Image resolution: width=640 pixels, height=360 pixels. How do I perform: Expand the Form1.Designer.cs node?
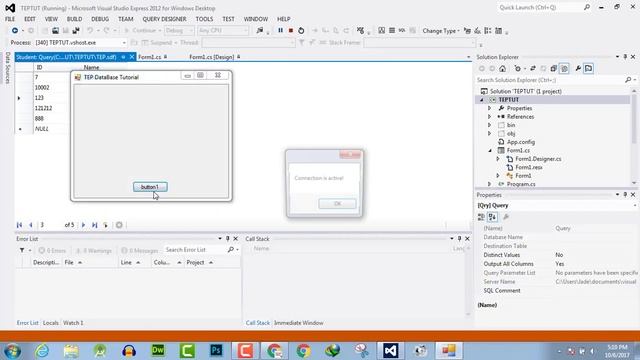(x=498, y=159)
